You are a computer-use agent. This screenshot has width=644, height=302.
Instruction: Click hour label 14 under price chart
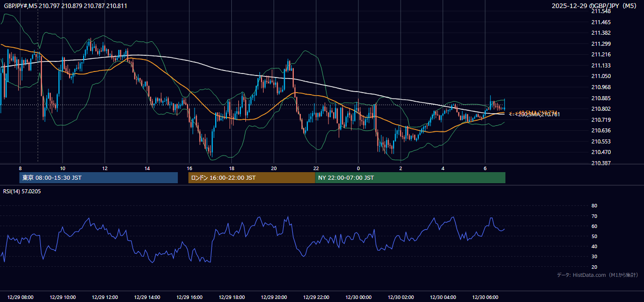coord(147,168)
